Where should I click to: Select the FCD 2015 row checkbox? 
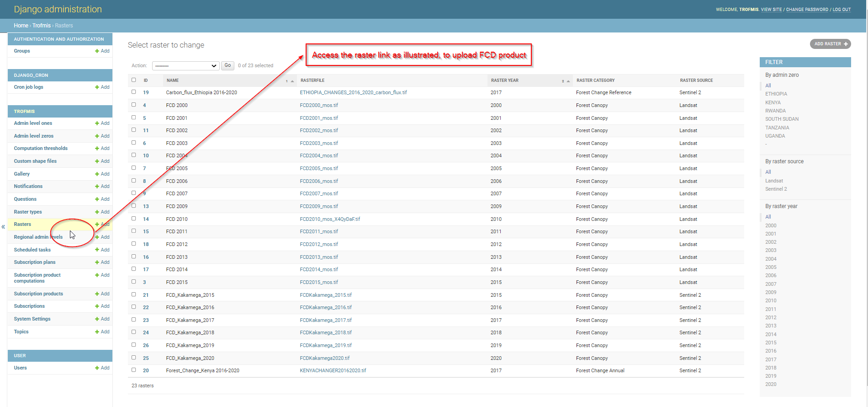134,282
